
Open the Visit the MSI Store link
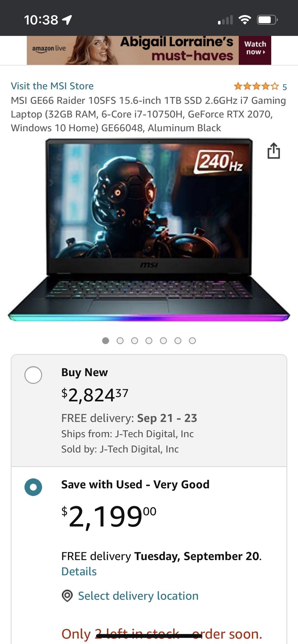point(52,86)
